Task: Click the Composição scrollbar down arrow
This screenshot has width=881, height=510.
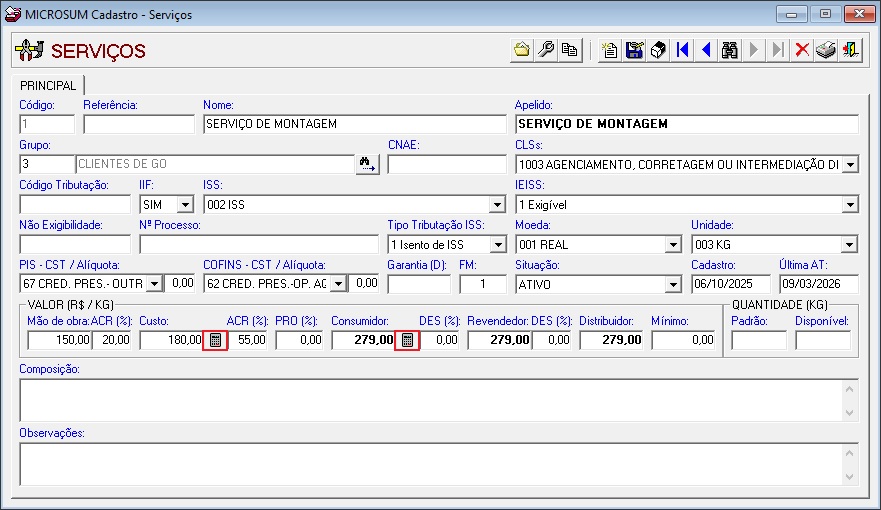Action: point(850,413)
